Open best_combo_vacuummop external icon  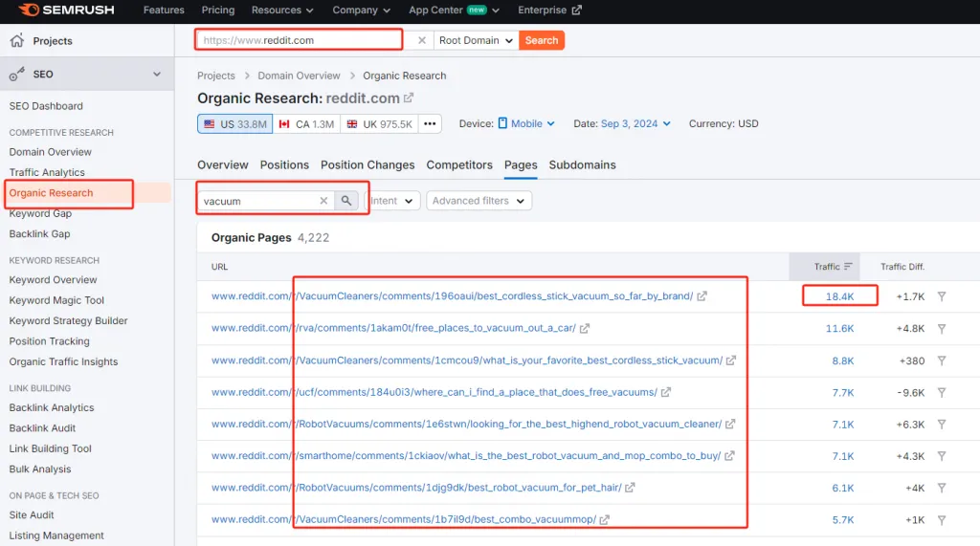605,520
